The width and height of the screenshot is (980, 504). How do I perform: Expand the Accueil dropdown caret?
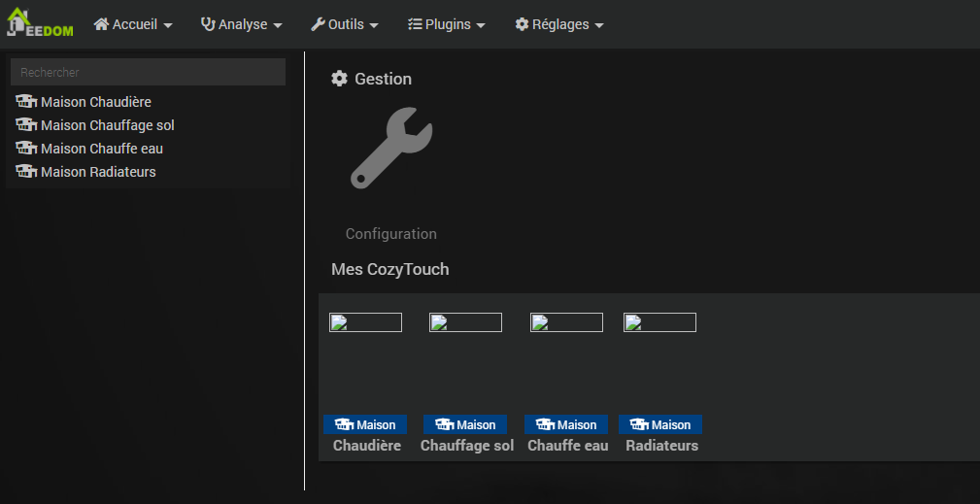point(167,25)
